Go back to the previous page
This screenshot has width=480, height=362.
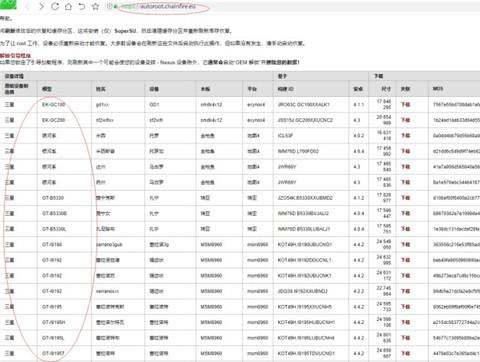tap(28, 6)
